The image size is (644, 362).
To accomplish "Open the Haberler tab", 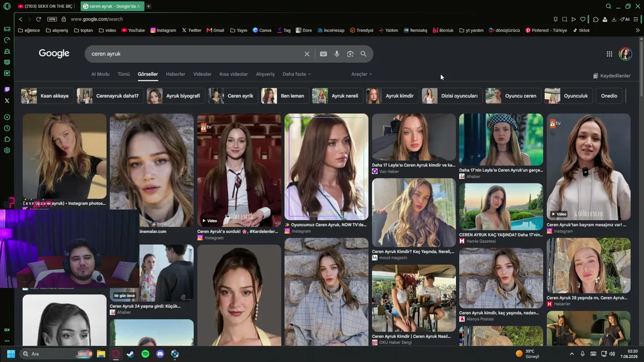I will (176, 74).
